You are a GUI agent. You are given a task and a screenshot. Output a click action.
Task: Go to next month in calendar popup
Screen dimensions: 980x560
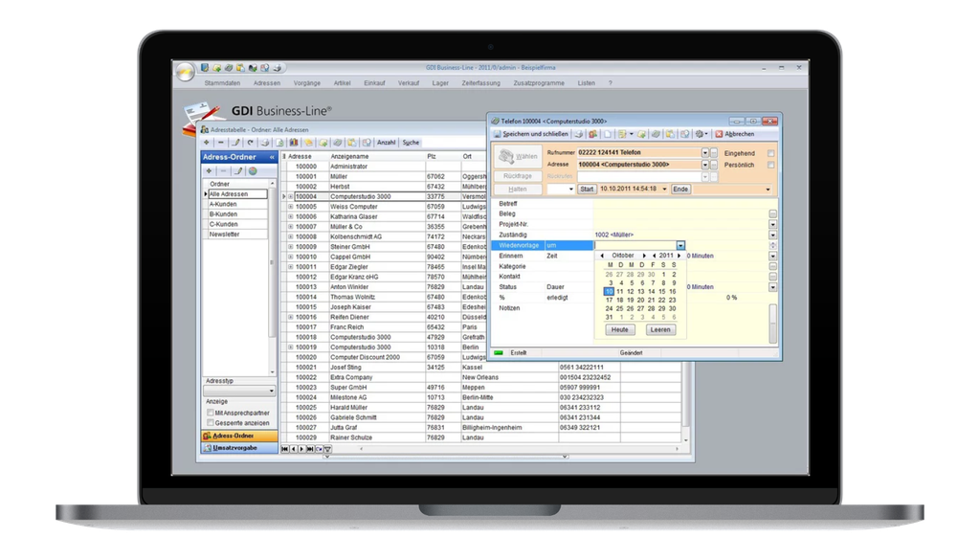click(x=644, y=256)
